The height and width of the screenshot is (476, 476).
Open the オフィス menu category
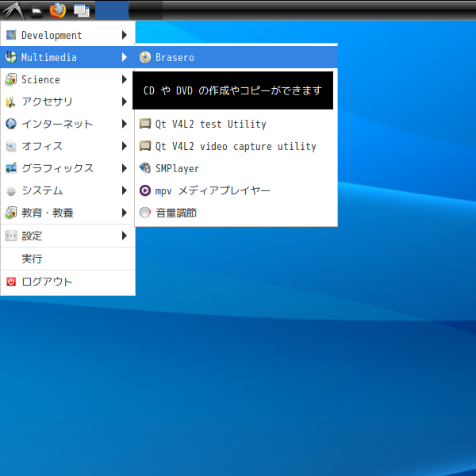[x=43, y=146]
